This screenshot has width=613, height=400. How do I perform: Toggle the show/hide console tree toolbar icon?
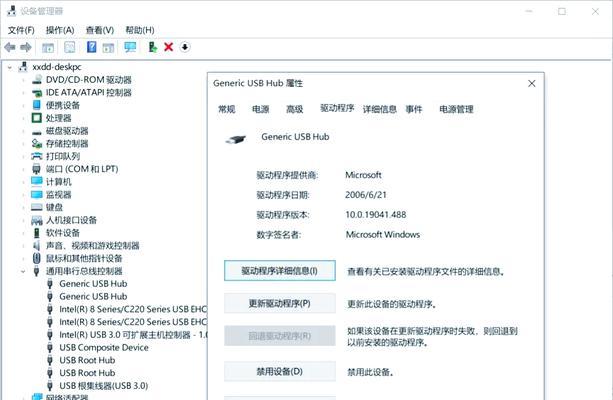click(48, 48)
